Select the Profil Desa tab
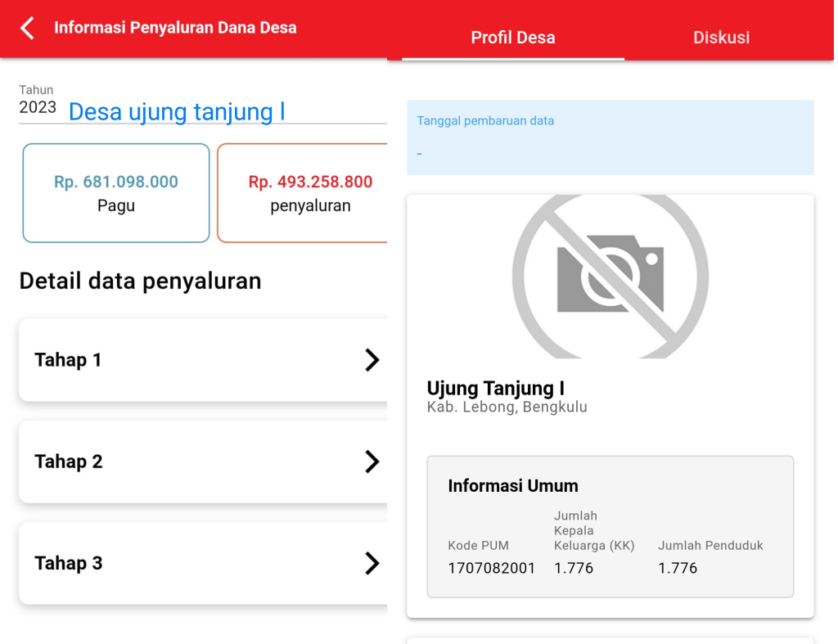This screenshot has width=838, height=644. pyautogui.click(x=513, y=38)
